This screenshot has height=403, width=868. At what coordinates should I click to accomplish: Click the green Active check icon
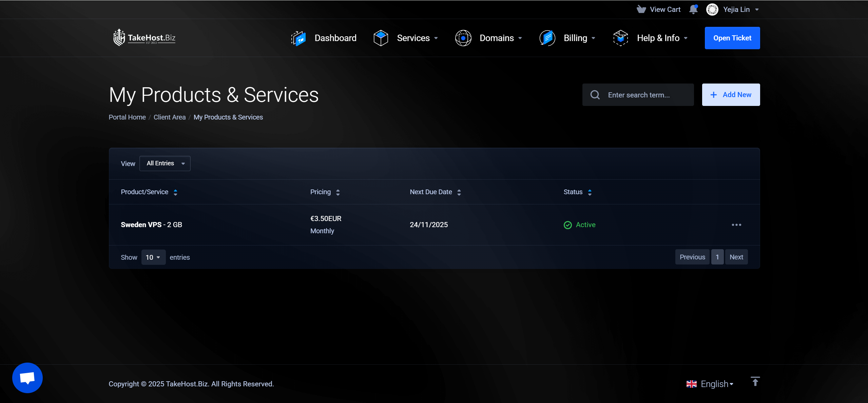click(x=567, y=225)
